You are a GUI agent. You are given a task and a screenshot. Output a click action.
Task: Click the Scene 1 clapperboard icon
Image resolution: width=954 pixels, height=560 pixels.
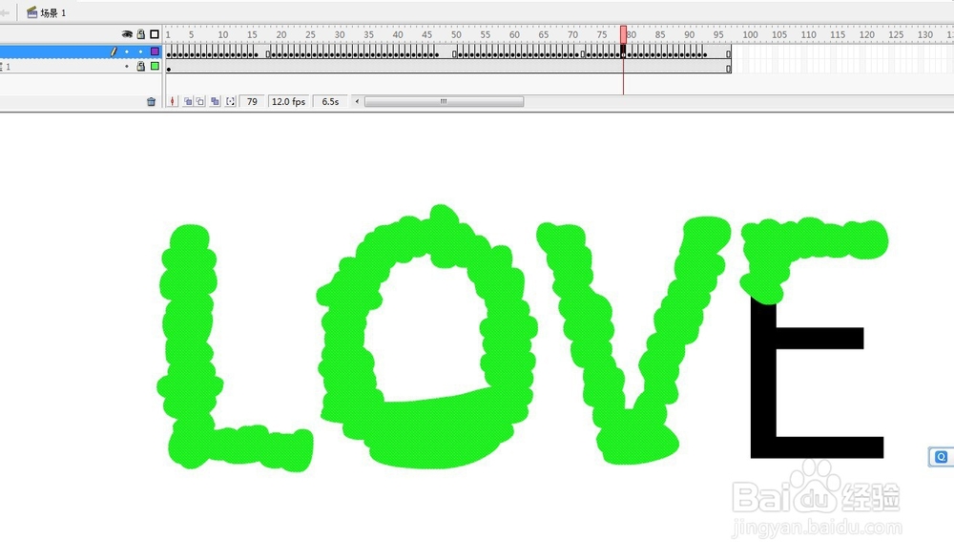click(32, 12)
